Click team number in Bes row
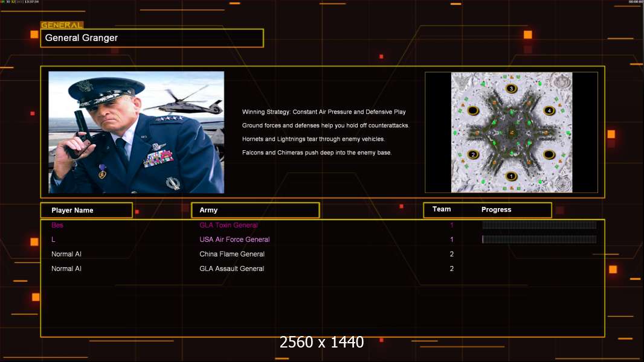 tap(452, 225)
